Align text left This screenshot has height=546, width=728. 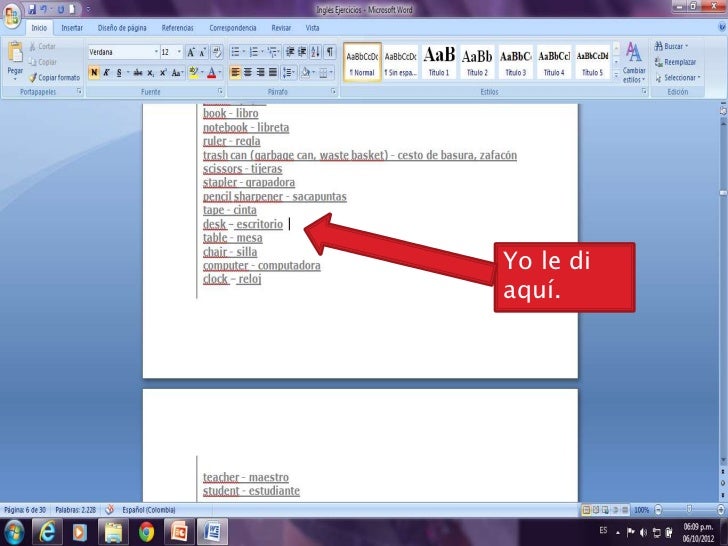click(235, 72)
